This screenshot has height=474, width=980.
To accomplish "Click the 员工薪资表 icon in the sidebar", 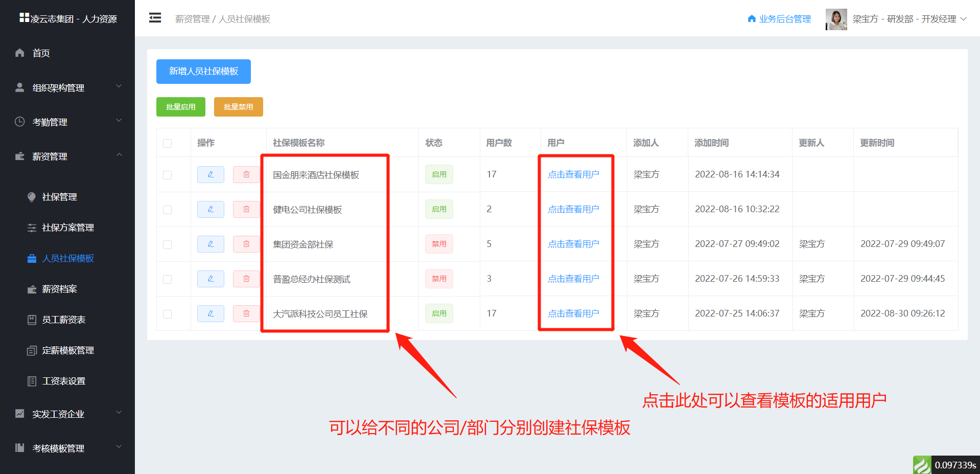I will [x=32, y=320].
